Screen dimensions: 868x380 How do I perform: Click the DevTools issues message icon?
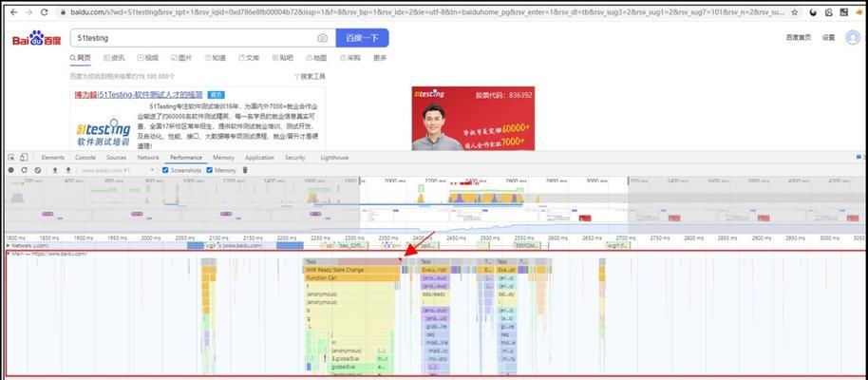coord(859,158)
